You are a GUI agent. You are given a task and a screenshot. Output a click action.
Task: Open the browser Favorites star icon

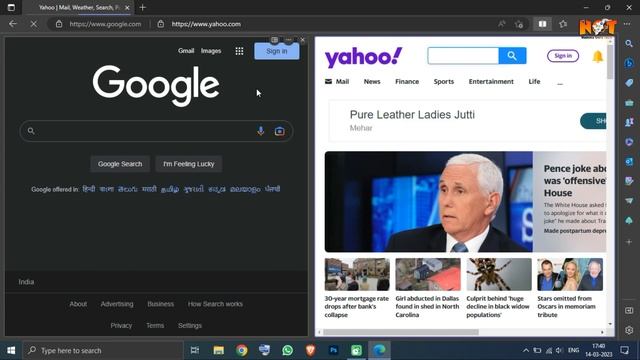(x=563, y=24)
